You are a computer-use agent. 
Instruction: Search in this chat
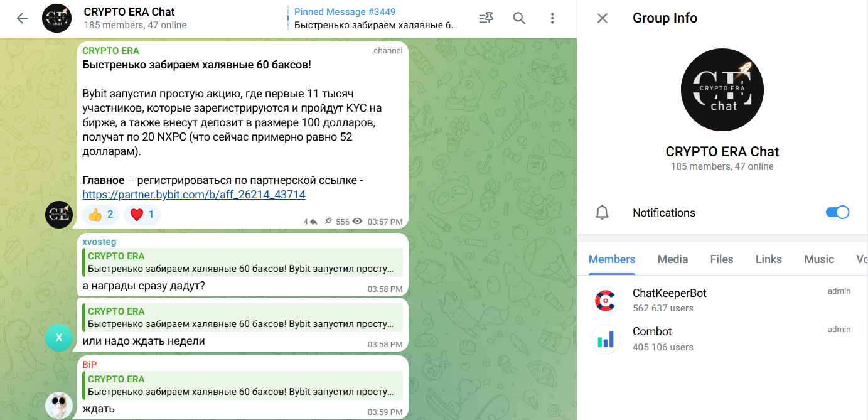pyautogui.click(x=519, y=18)
